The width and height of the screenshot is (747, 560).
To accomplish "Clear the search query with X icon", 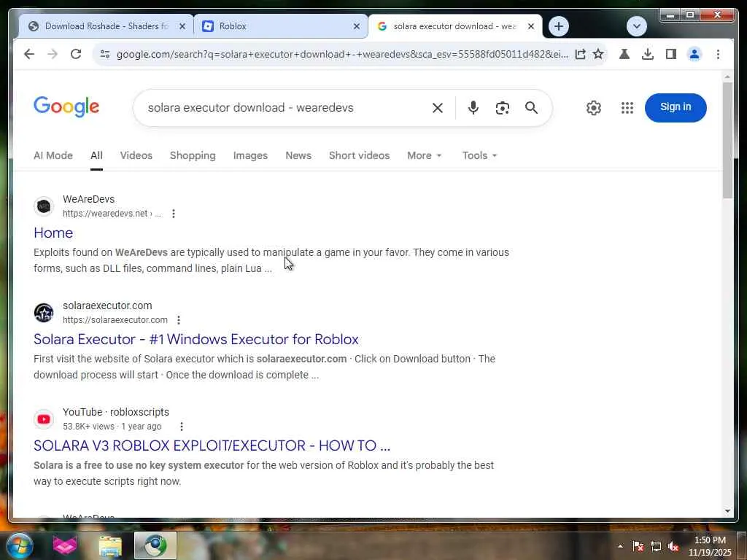I will [x=438, y=108].
